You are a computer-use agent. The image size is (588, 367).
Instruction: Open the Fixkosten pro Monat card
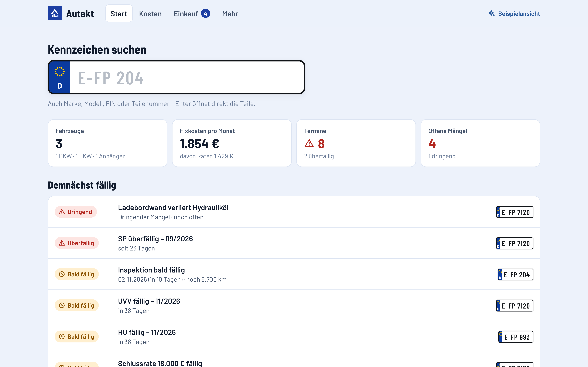[x=232, y=143]
